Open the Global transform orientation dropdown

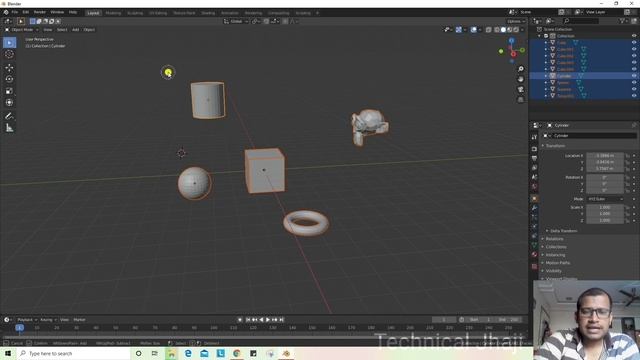pos(236,21)
